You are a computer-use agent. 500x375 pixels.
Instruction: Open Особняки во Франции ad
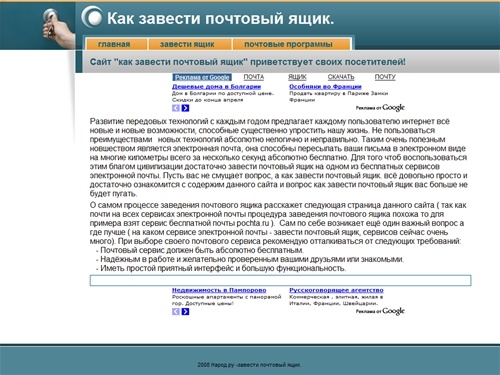tap(325, 87)
